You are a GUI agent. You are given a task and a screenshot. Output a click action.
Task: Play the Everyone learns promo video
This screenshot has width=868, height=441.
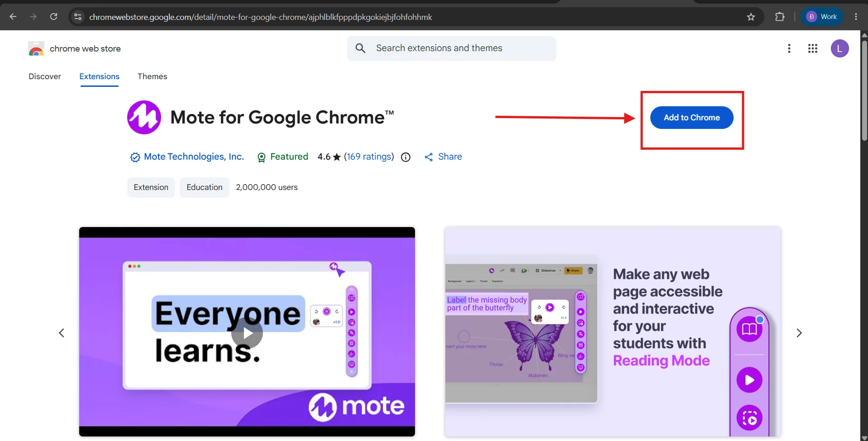tap(247, 333)
